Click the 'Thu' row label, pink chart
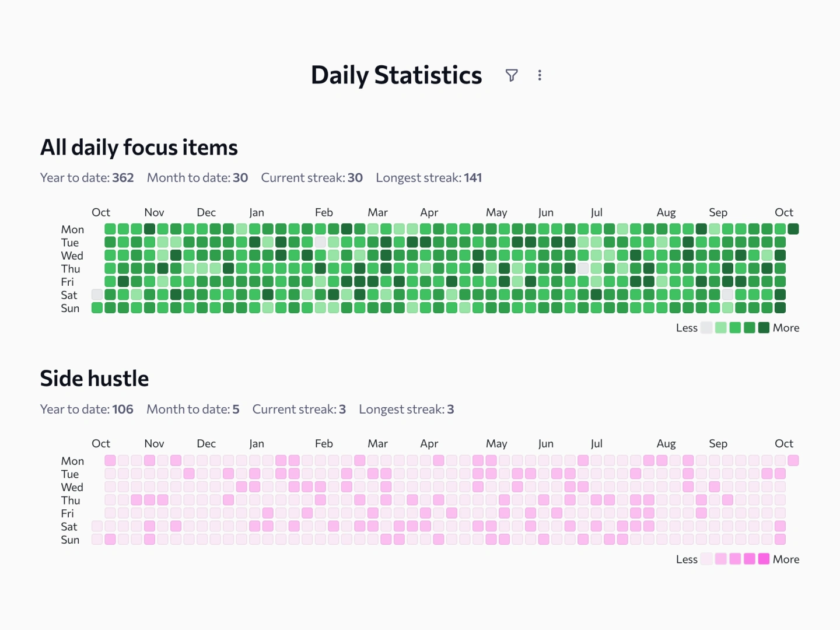The height and width of the screenshot is (630, 840). point(71,501)
